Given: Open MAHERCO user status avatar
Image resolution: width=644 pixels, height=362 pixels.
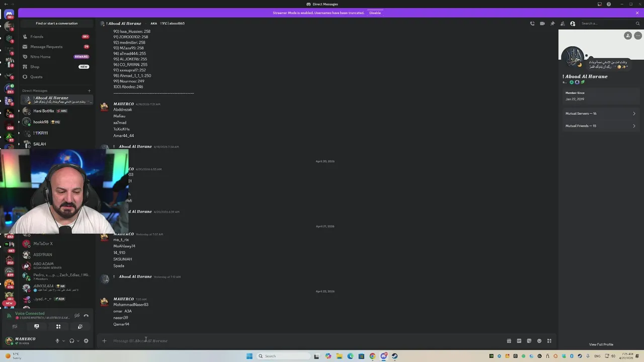Looking at the screenshot, I should (9, 341).
